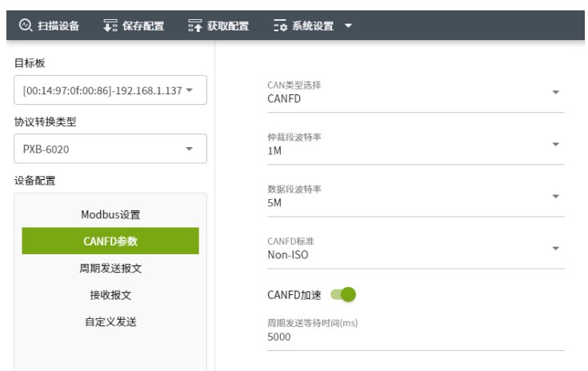Click the get configuration icon

[x=195, y=26]
